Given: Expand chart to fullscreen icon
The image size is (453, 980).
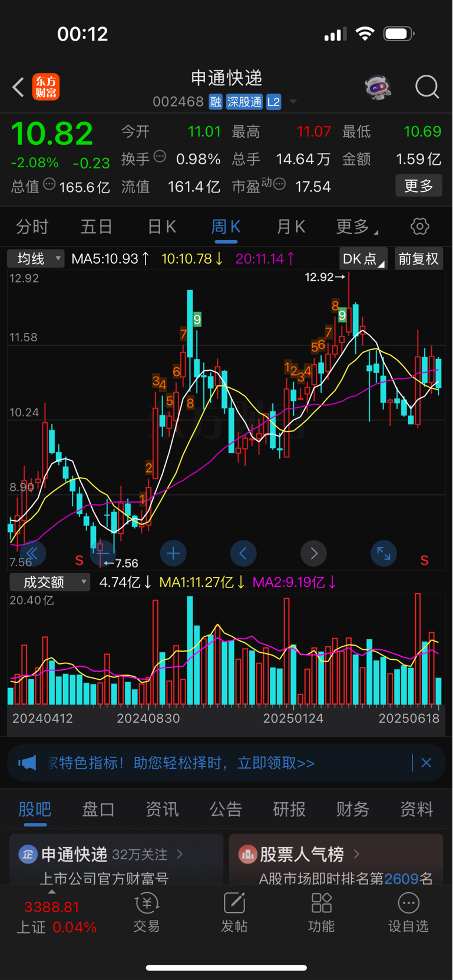Looking at the screenshot, I should click(383, 553).
